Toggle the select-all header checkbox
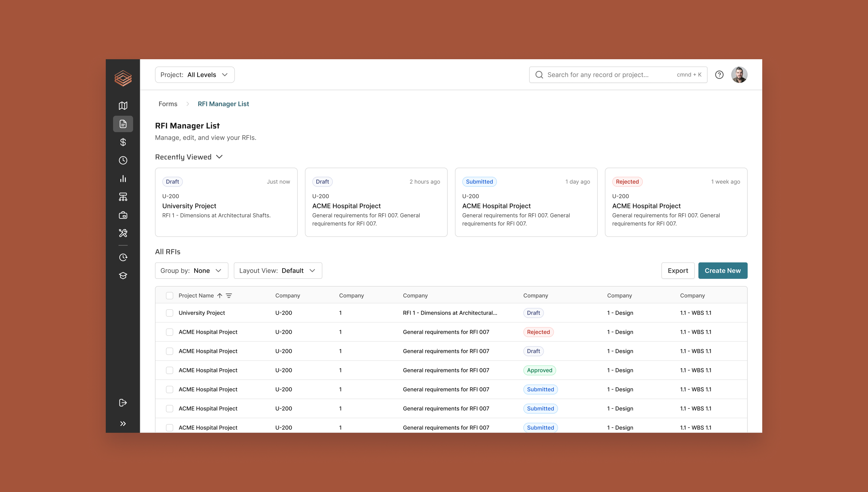 click(169, 296)
